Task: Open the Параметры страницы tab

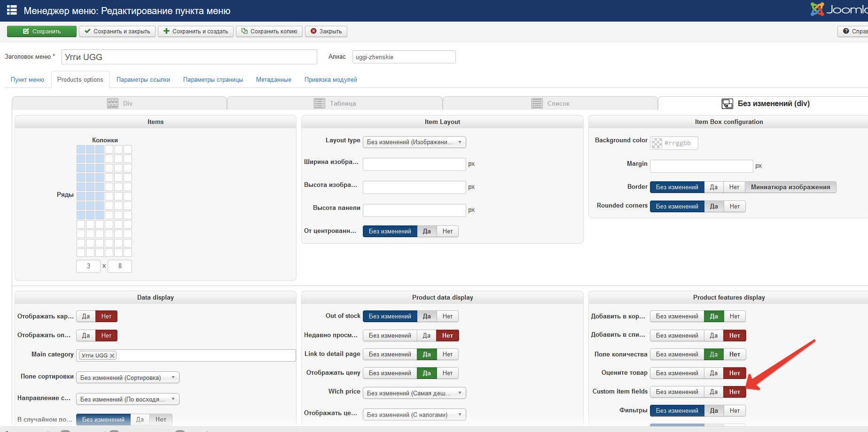Action: tap(213, 80)
